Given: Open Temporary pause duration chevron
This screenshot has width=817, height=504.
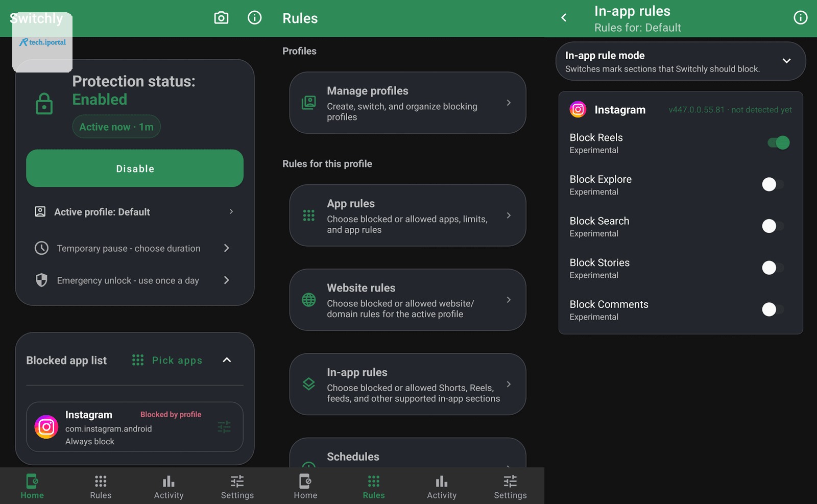Looking at the screenshot, I should coord(227,248).
